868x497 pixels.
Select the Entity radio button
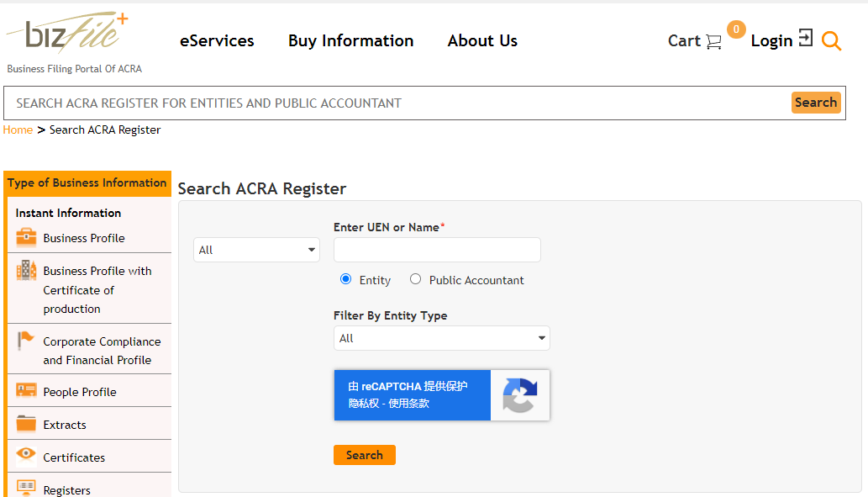345,279
